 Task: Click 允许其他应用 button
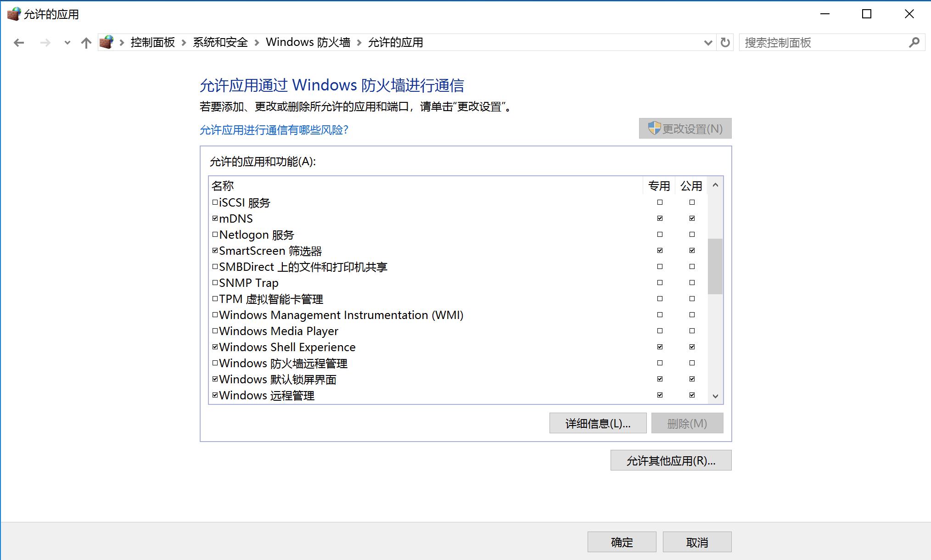(670, 460)
